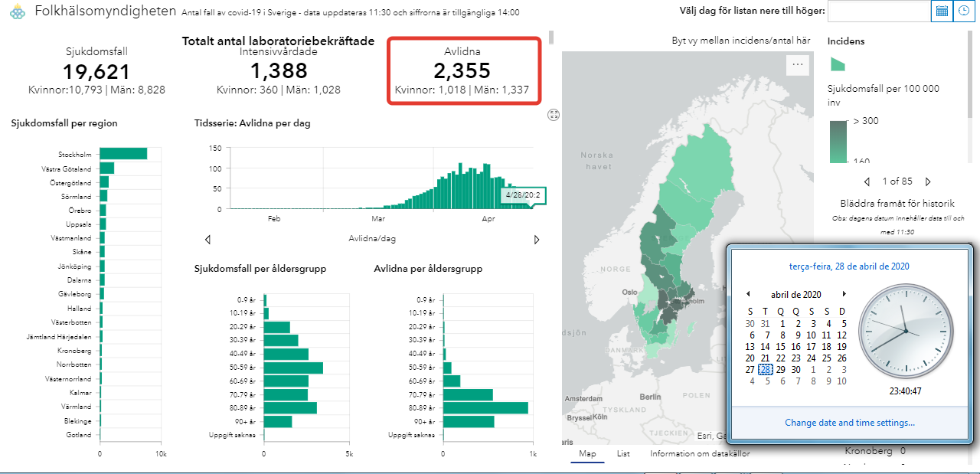Advance to next month in Windows calendar

click(844, 294)
